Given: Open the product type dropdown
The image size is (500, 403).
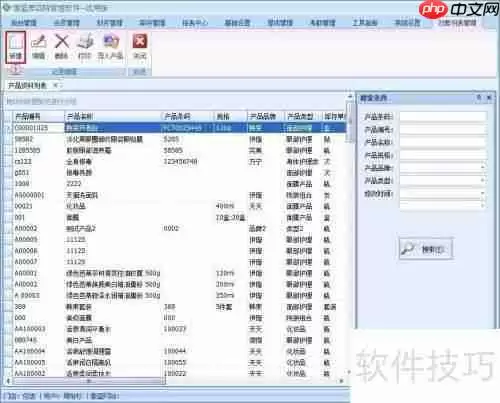Looking at the screenshot, I should click(x=482, y=180).
